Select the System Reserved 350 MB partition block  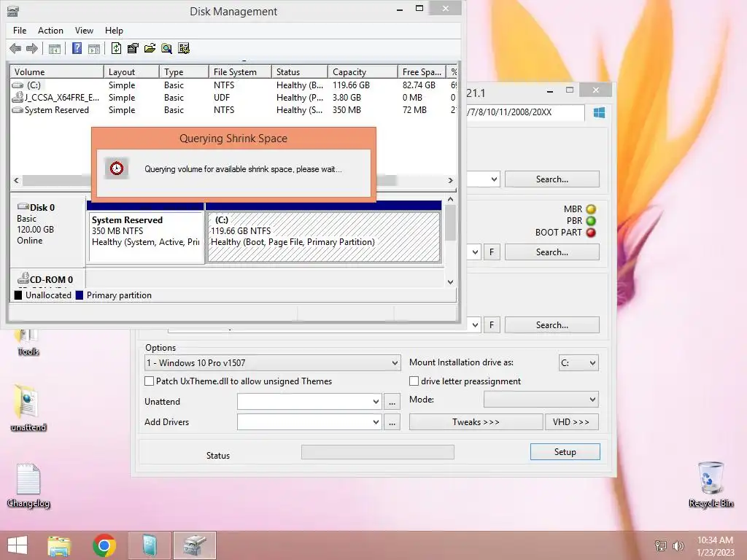[146, 237]
